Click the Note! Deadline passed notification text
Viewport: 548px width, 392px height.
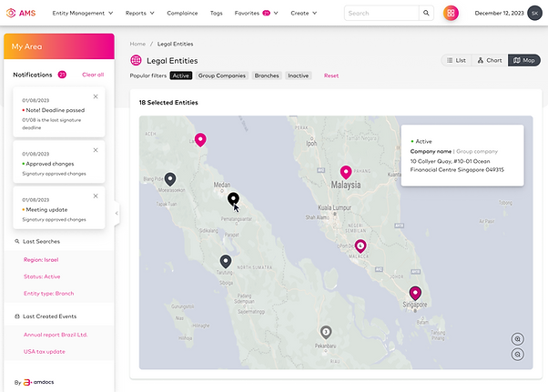pyautogui.click(x=56, y=110)
